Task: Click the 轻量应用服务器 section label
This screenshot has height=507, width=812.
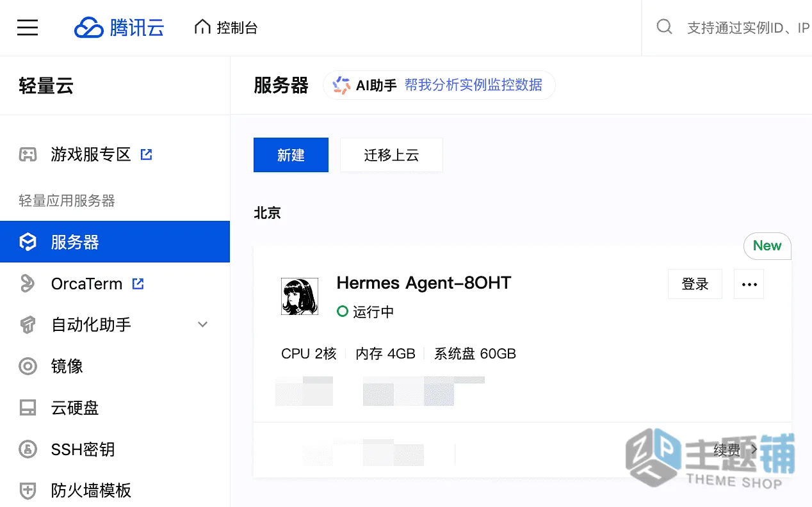Action: pyautogui.click(x=67, y=201)
